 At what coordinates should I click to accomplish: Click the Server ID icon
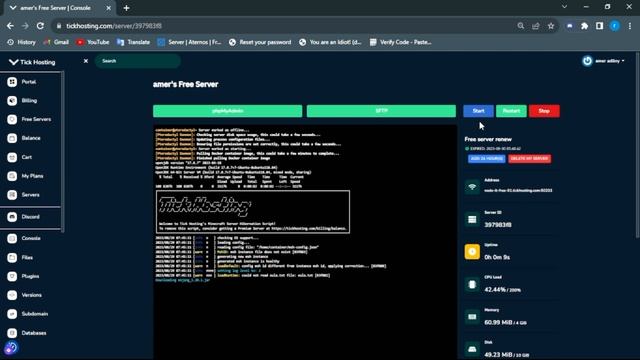click(472, 219)
